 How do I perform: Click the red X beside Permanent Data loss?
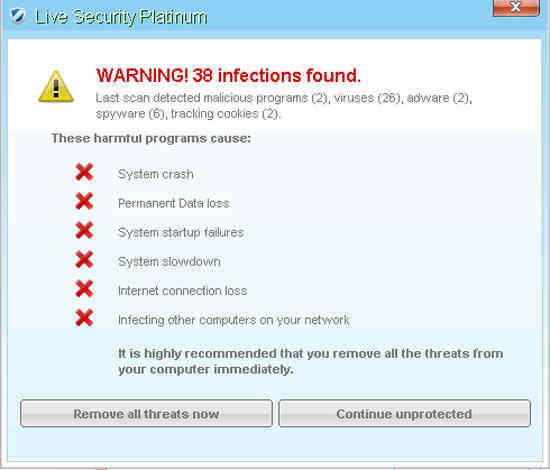(84, 201)
